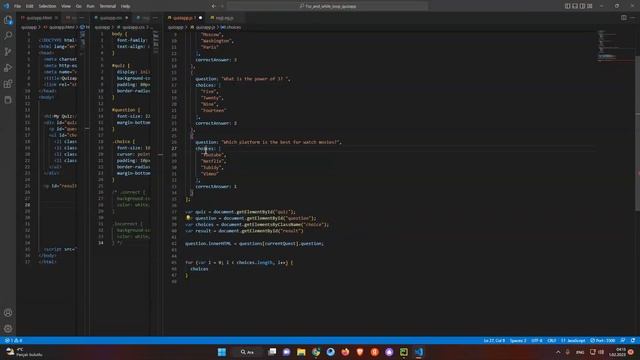Click the lightbulb code action icon

click(x=188, y=218)
